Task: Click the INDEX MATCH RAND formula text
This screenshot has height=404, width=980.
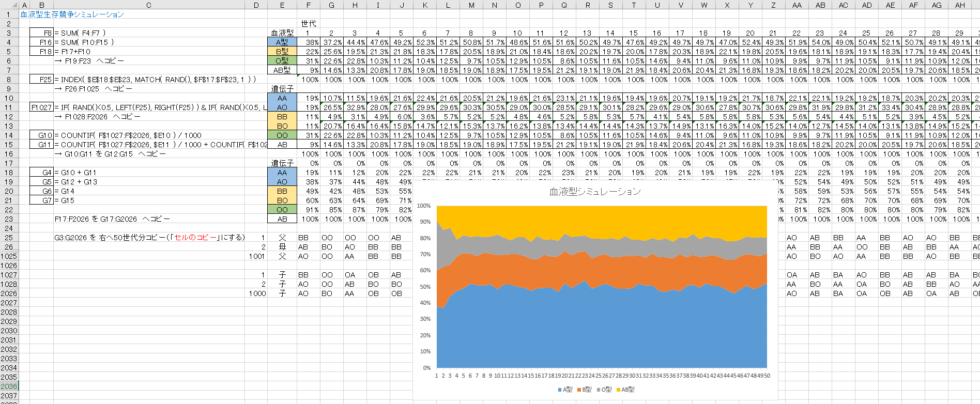Action: click(155, 80)
